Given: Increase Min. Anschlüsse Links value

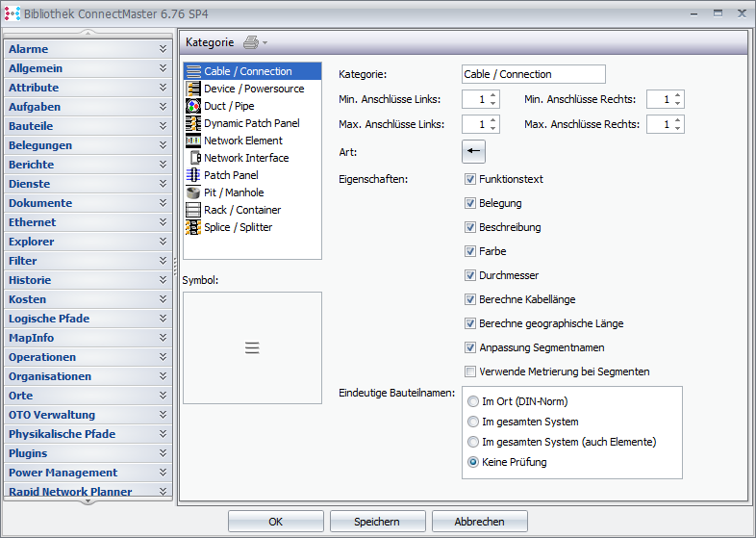Looking at the screenshot, I should click(492, 95).
